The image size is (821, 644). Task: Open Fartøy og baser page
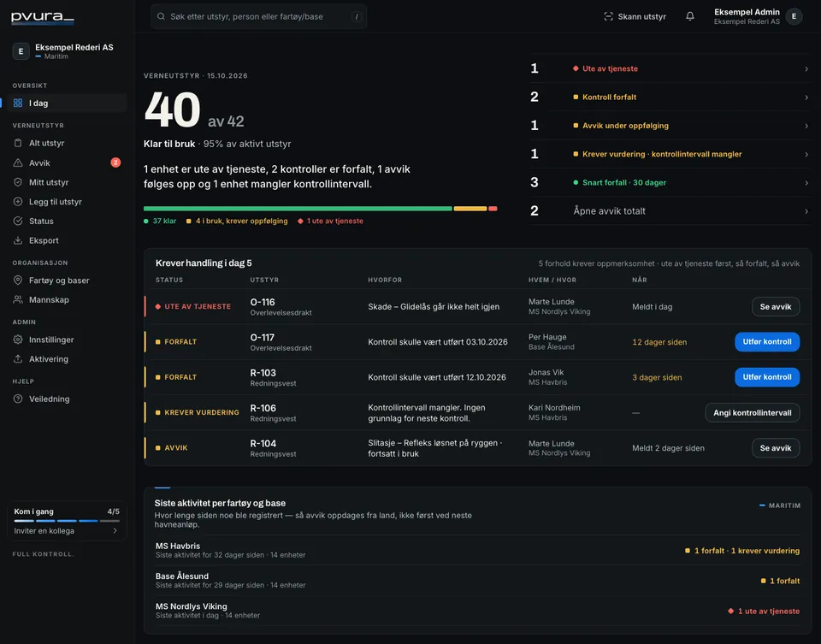(x=67, y=281)
